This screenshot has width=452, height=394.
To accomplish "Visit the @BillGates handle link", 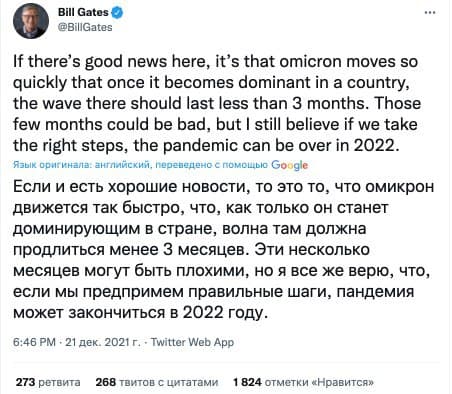I will [x=85, y=27].
